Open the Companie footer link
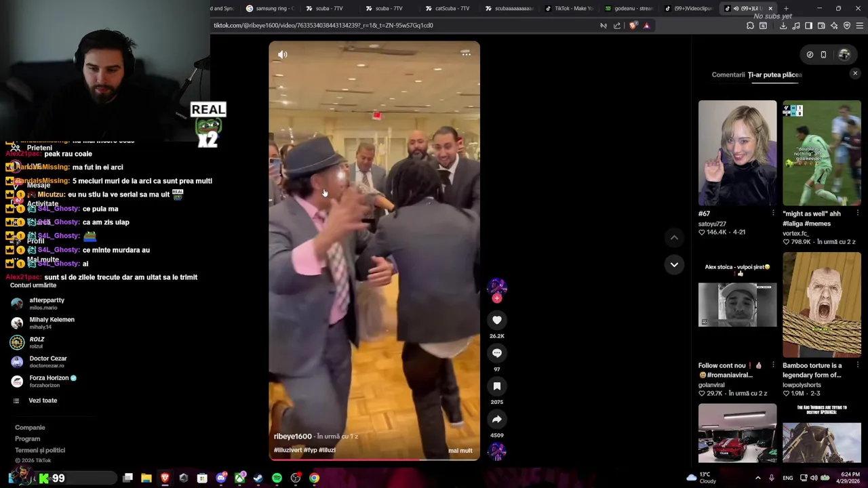This screenshot has width=868, height=488. (x=30, y=428)
